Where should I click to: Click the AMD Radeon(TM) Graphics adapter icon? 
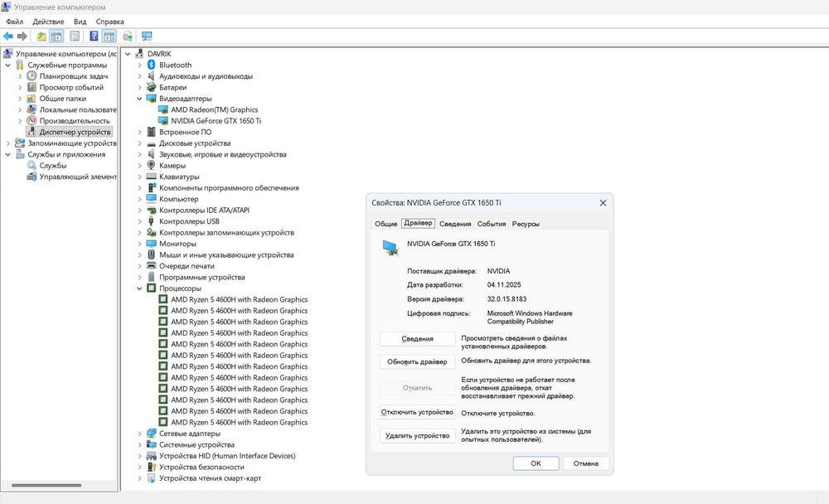tap(162, 109)
